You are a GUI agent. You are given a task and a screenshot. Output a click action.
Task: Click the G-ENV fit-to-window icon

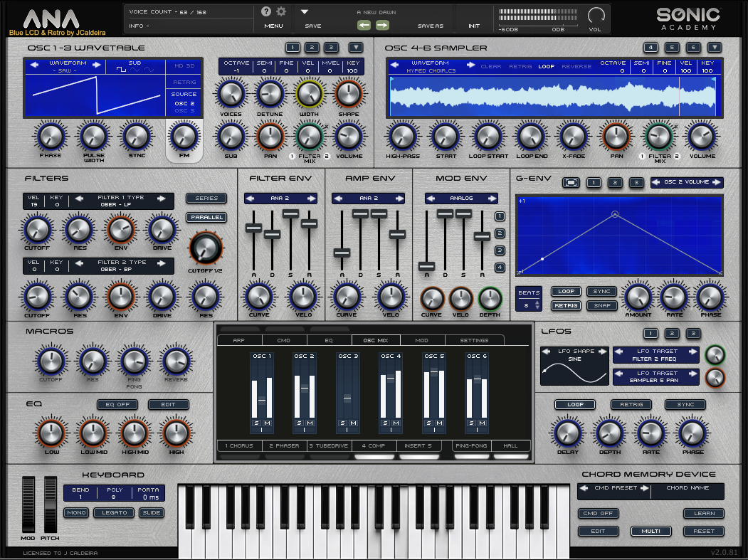point(571,182)
